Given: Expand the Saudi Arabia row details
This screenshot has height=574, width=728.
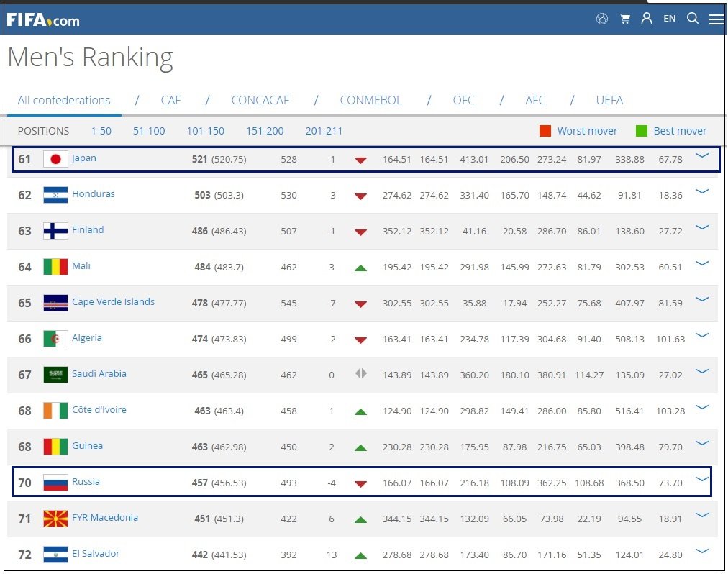Looking at the screenshot, I should tap(702, 371).
